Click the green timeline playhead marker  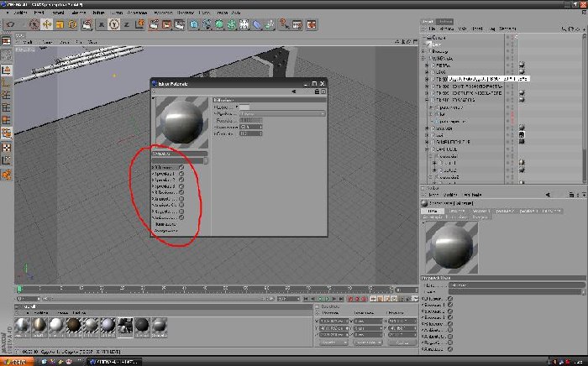[19, 289]
